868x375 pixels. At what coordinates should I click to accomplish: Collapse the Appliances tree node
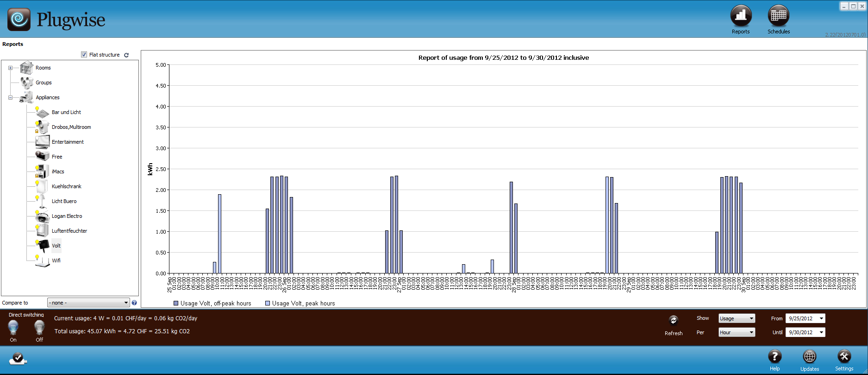10,97
